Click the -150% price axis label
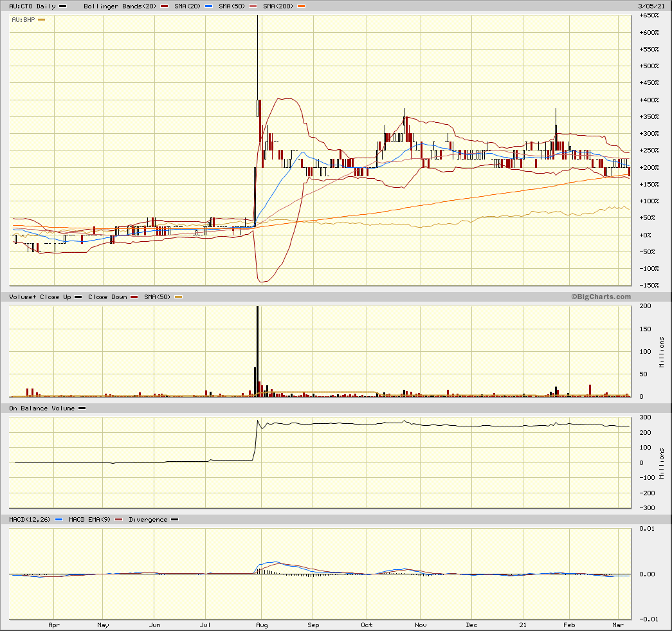The height and width of the screenshot is (631, 672). pyautogui.click(x=649, y=286)
